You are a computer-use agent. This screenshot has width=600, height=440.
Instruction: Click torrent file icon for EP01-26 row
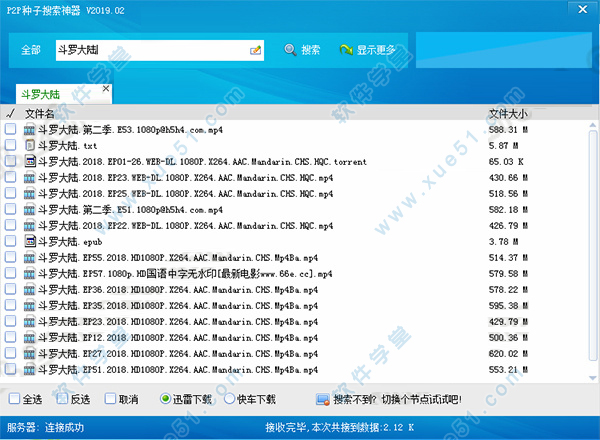point(30,161)
